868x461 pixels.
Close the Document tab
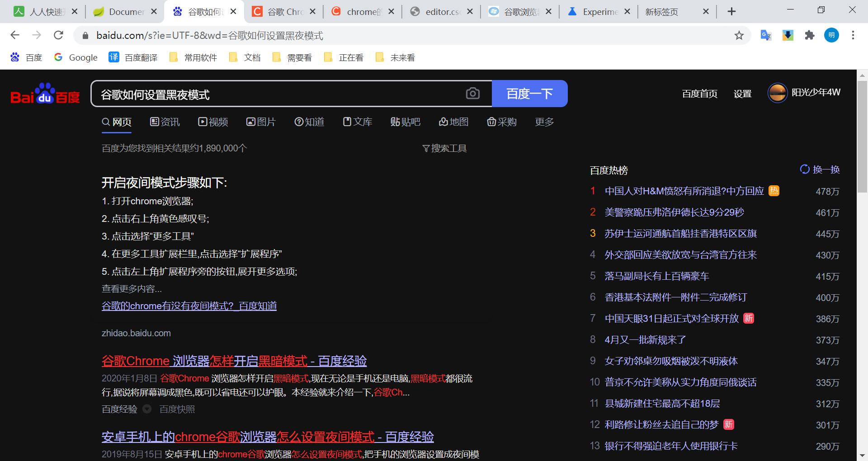[x=154, y=12]
